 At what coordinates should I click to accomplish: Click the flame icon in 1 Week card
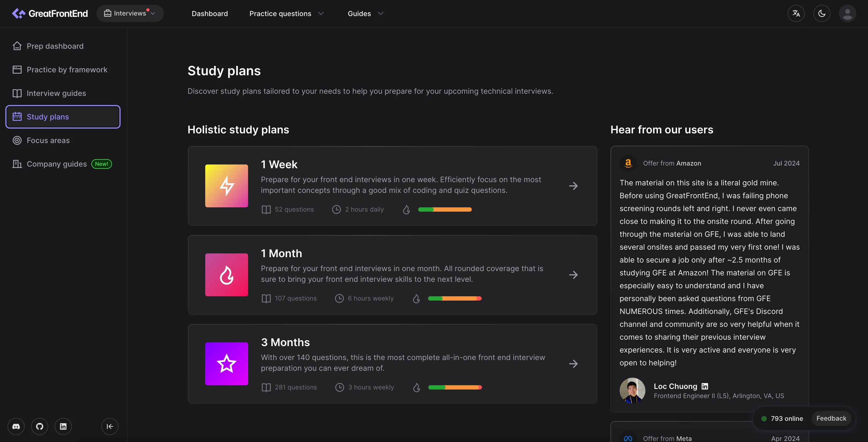tap(406, 209)
